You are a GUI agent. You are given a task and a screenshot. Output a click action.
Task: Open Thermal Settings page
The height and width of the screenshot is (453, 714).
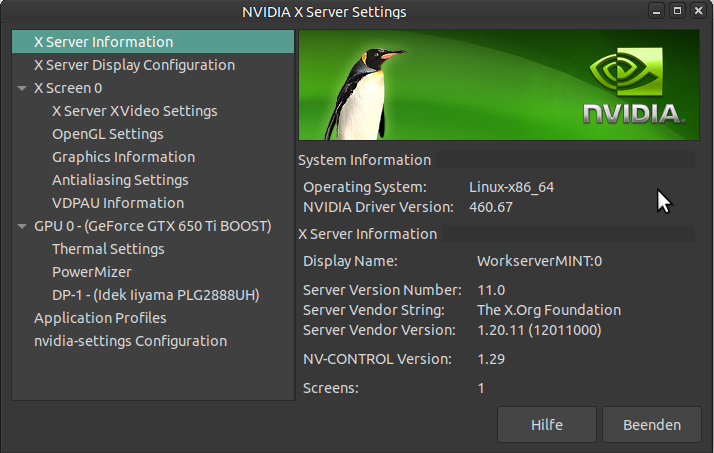(x=108, y=249)
